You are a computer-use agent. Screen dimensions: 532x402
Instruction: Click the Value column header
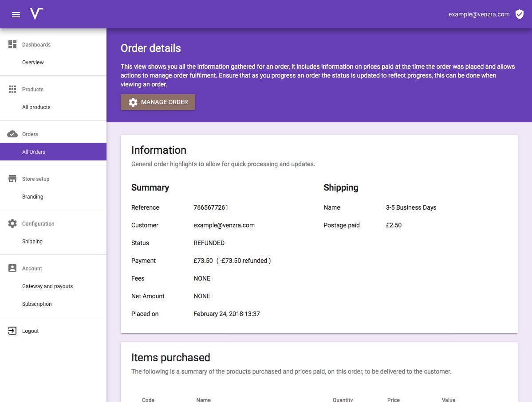[448, 400]
